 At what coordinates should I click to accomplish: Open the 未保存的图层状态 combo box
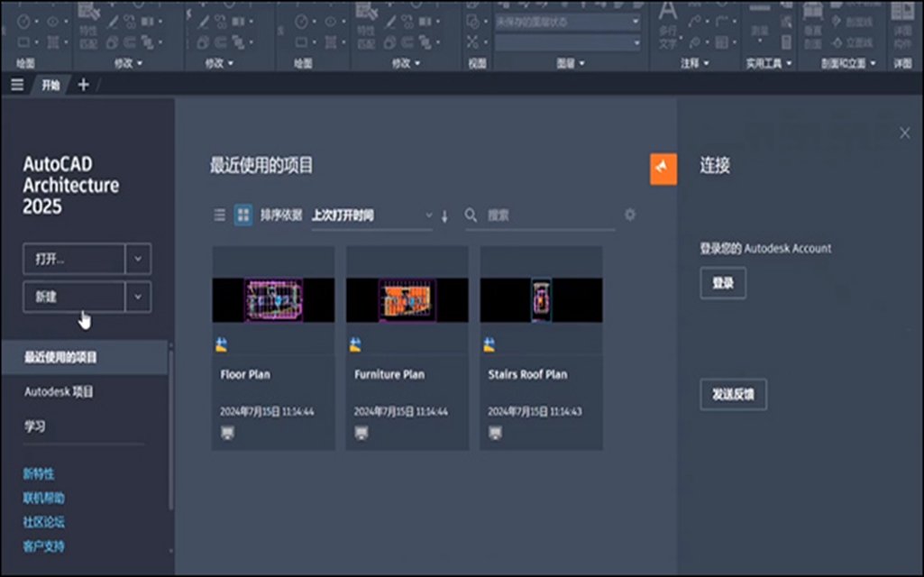point(568,22)
